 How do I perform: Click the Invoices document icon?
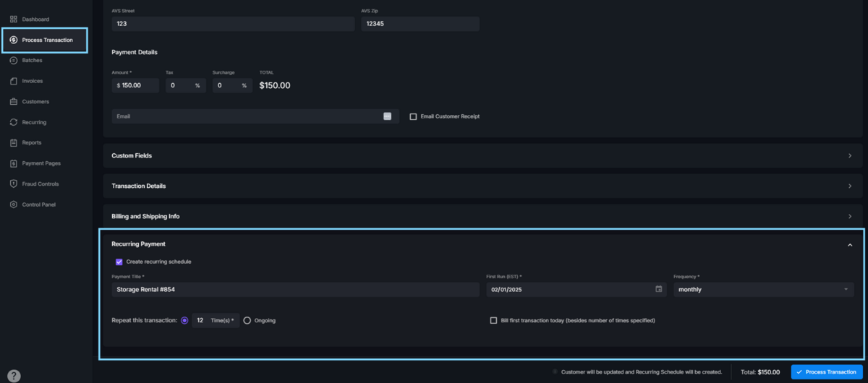(x=14, y=81)
